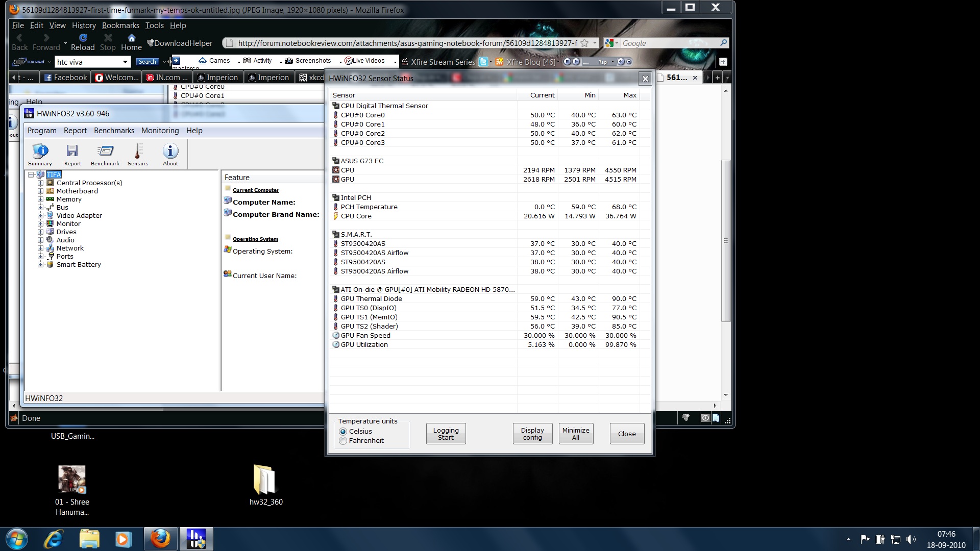Launch the Benchmark toolbar icon

point(105,155)
